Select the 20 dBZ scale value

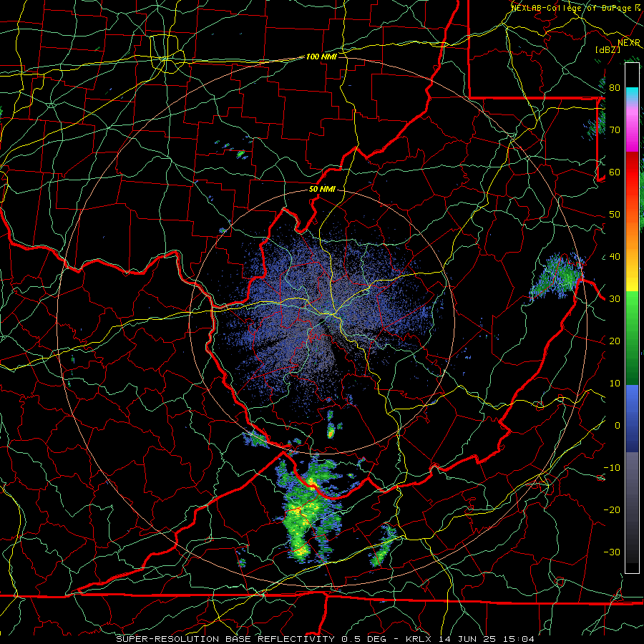pyautogui.click(x=615, y=342)
